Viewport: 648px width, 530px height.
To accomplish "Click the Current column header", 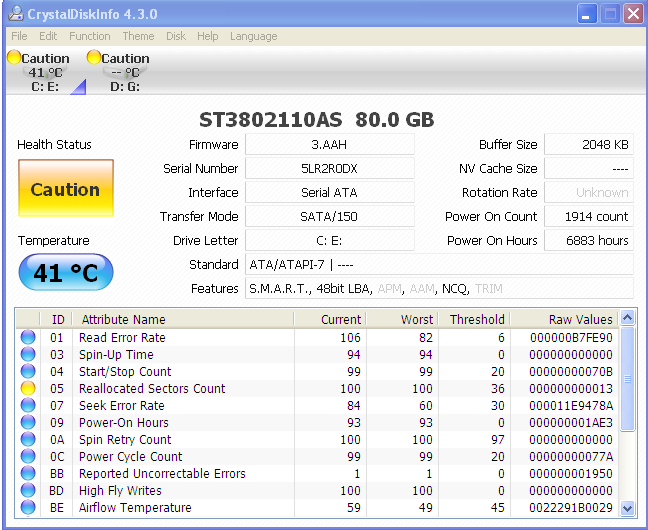I will point(330,319).
